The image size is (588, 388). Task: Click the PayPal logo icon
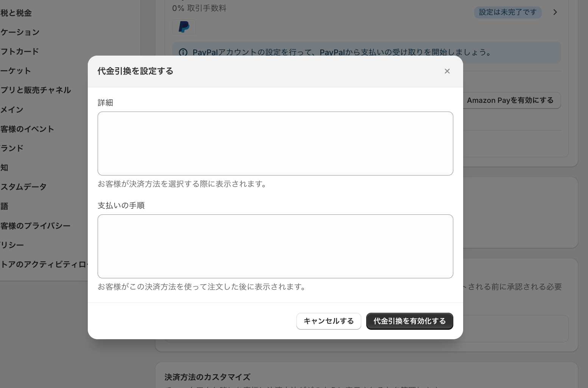click(184, 27)
